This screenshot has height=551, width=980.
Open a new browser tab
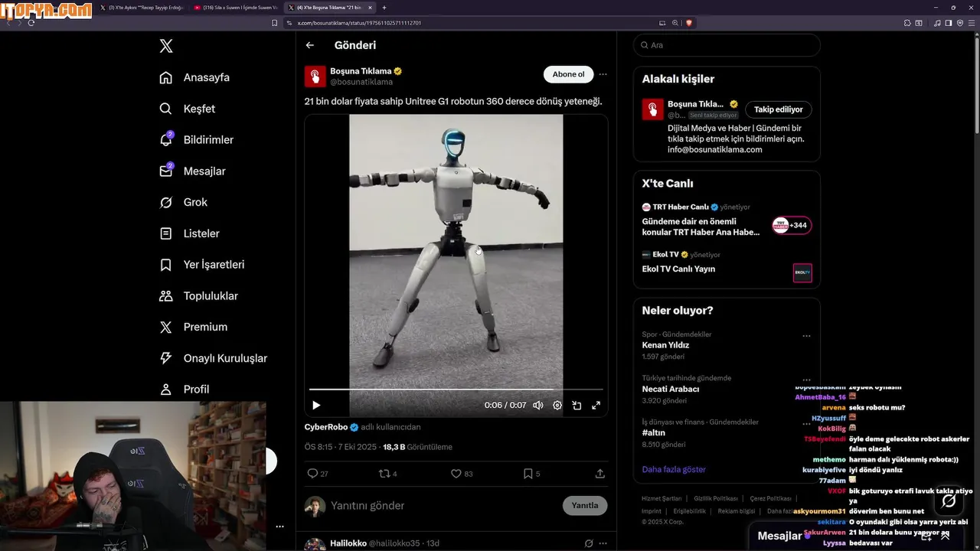[x=384, y=8]
